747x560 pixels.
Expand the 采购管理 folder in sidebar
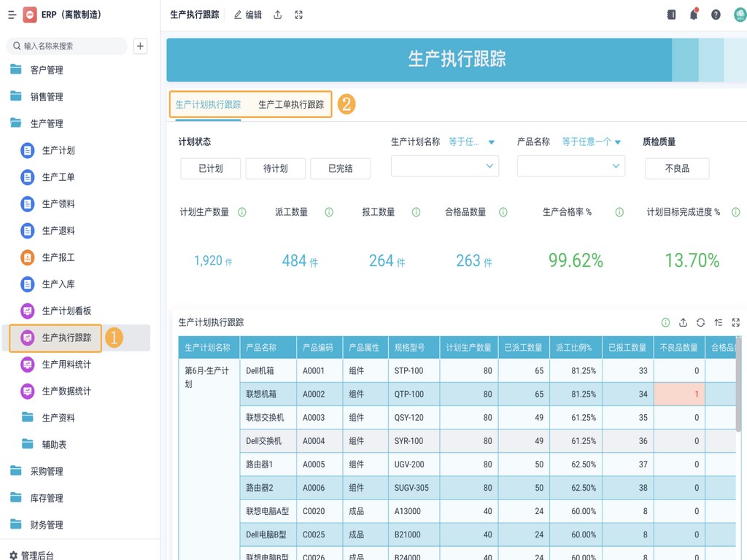(x=47, y=471)
